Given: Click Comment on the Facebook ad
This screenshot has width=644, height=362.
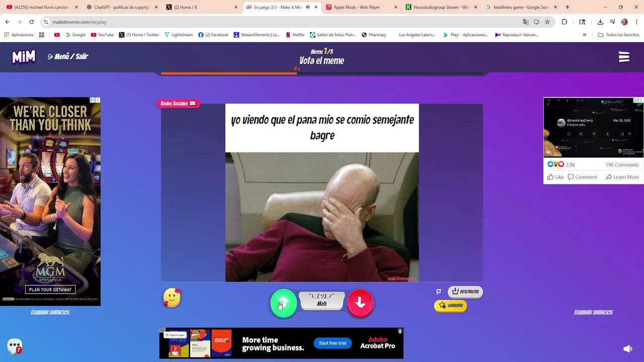Looking at the screenshot, I should [583, 177].
